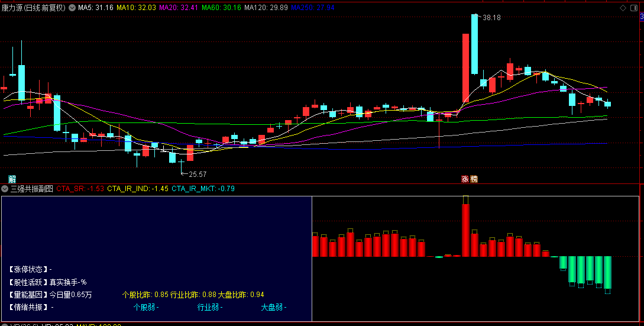
Task: Click the 康力源(日线.前复权) chart title
Action: 34,8
